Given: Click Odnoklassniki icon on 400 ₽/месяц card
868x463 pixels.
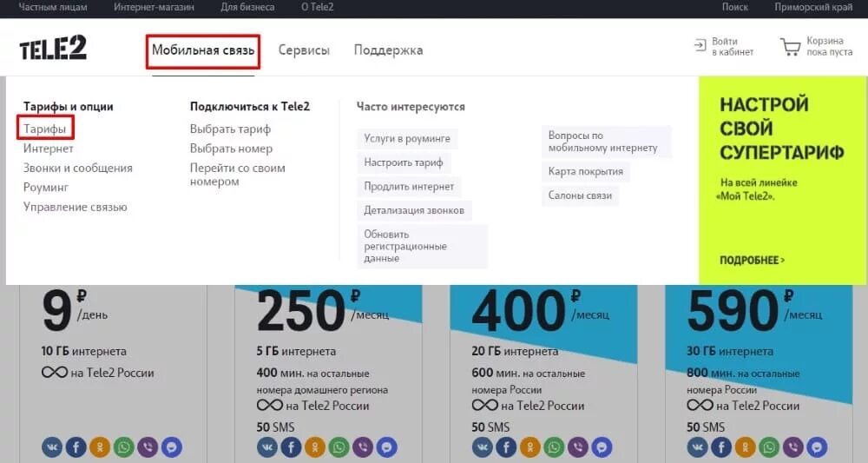Looking at the screenshot, I should pyautogui.click(x=529, y=447).
